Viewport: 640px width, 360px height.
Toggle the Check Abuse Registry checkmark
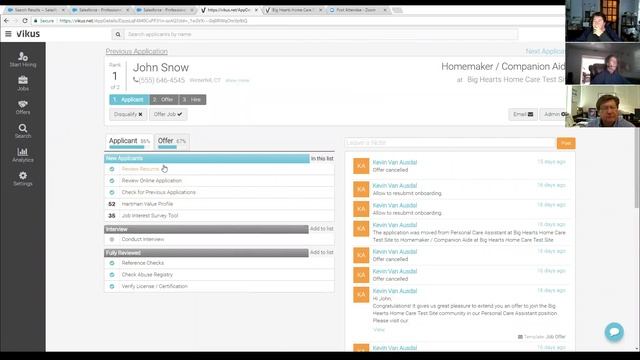coord(112,275)
